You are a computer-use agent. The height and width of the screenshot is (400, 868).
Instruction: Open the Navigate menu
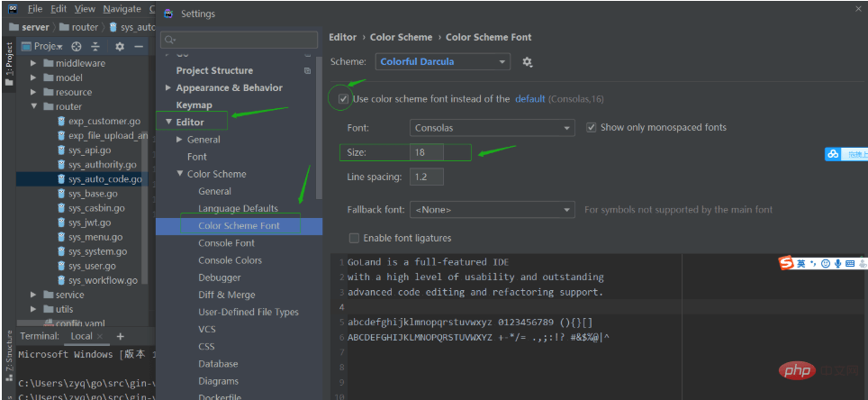122,9
